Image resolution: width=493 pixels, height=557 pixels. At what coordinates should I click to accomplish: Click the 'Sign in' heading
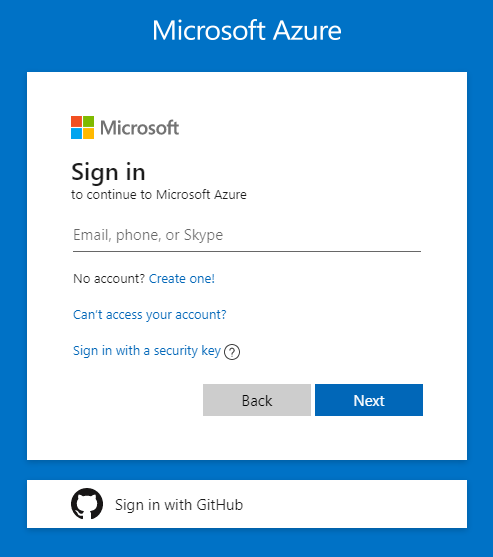(108, 173)
